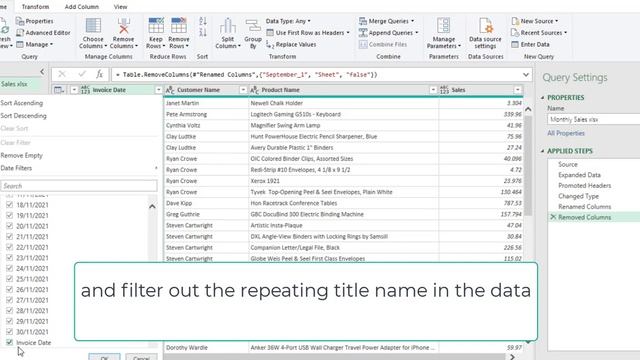Sort ascending using ribbon sort icon
The width and height of the screenshot is (640, 360).
(x=203, y=21)
